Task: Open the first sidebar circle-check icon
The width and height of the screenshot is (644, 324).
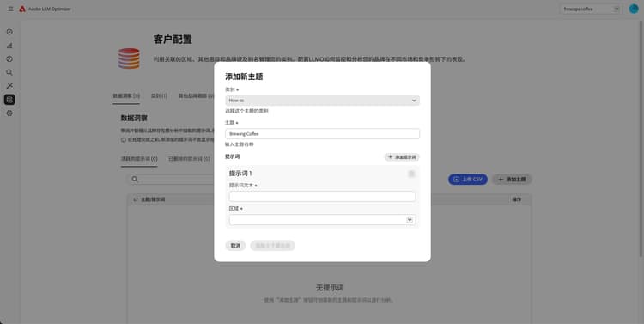Action: tap(9, 32)
